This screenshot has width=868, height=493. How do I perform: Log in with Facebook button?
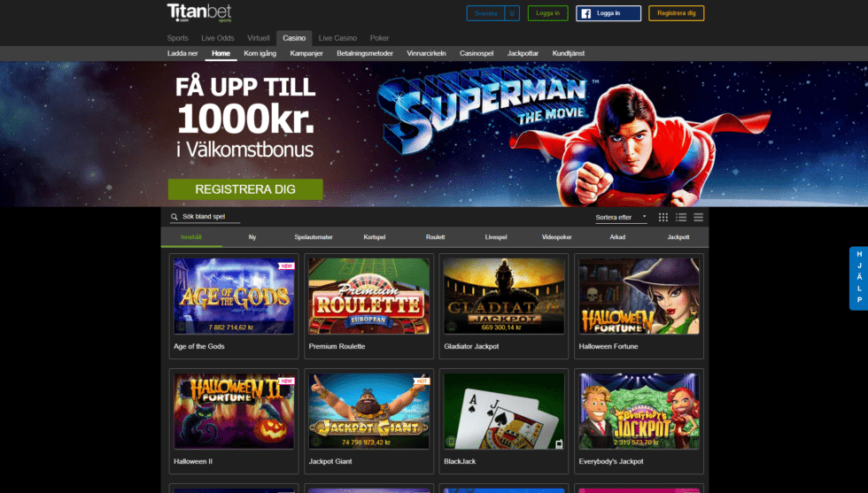pyautogui.click(x=608, y=13)
